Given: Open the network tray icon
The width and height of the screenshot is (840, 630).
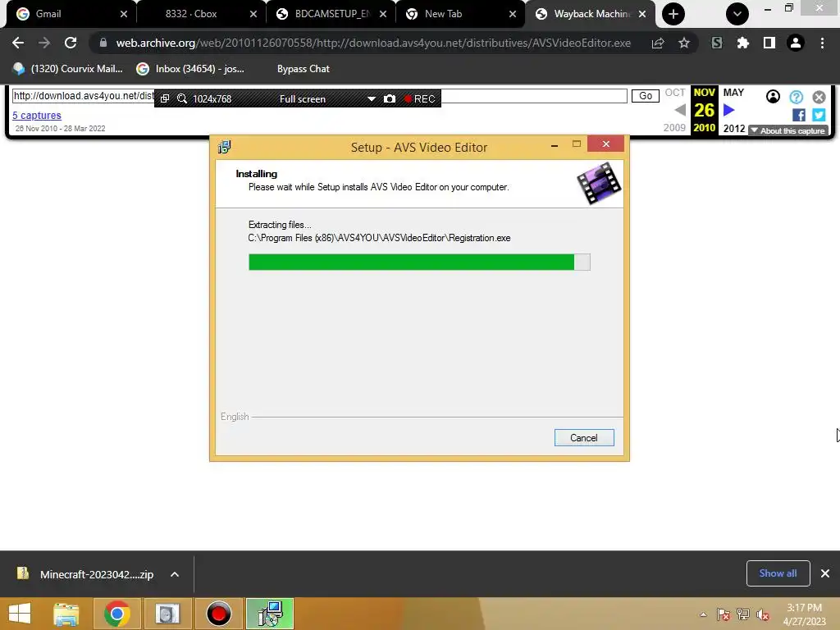Looking at the screenshot, I should coord(743,614).
